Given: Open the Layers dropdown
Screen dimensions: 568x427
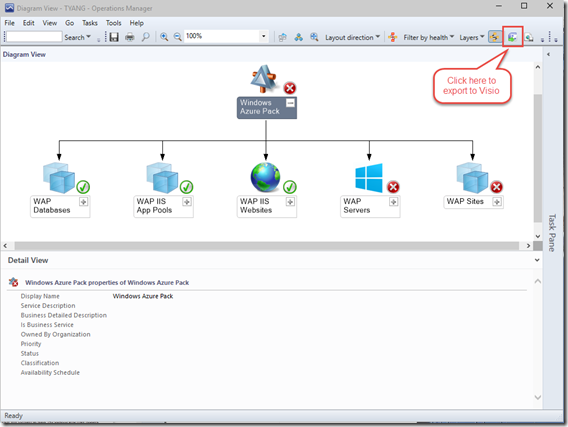Looking at the screenshot, I should pyautogui.click(x=472, y=37).
